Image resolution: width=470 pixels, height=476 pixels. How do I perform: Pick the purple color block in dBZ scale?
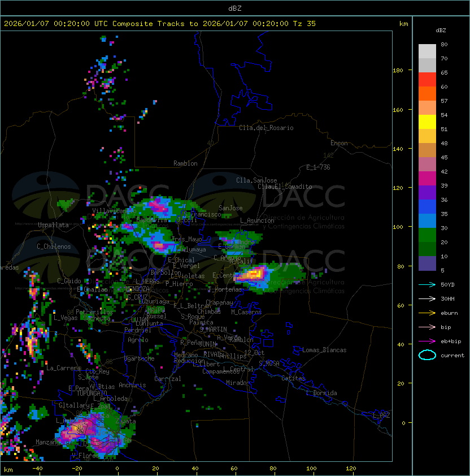click(427, 192)
